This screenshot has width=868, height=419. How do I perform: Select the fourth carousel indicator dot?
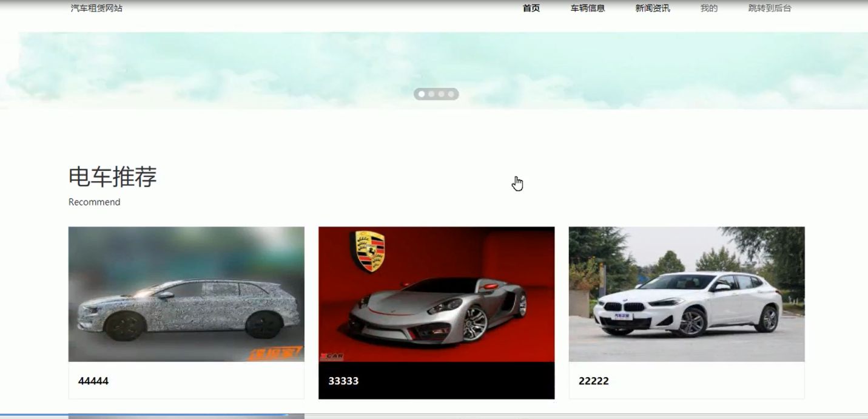tap(451, 94)
